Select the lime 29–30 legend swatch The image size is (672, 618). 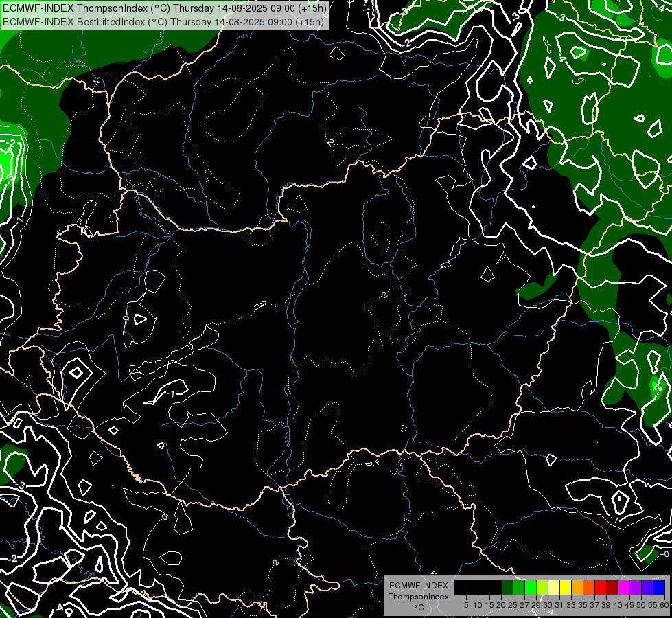point(542,587)
